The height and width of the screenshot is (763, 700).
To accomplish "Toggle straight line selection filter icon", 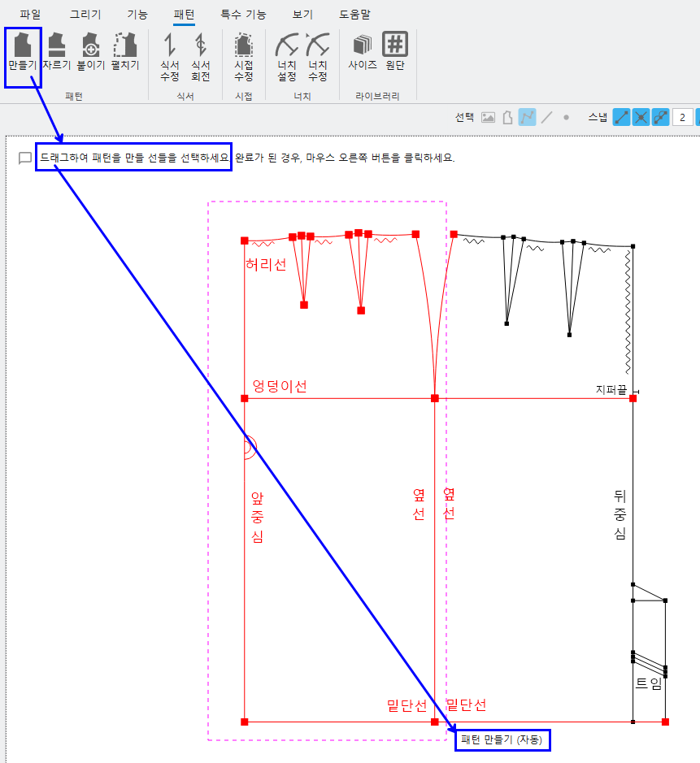I will click(x=547, y=117).
